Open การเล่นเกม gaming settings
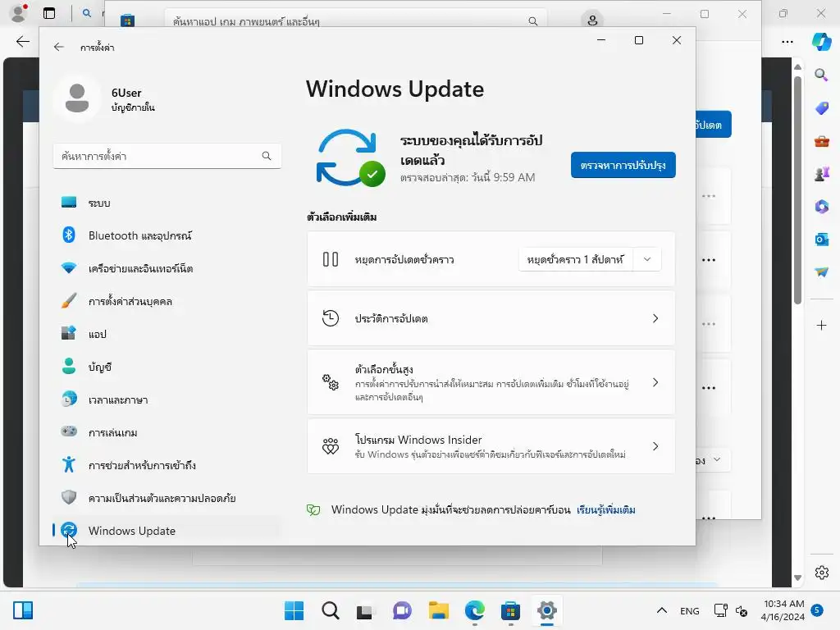Image resolution: width=840 pixels, height=630 pixels. pyautogui.click(x=166, y=432)
